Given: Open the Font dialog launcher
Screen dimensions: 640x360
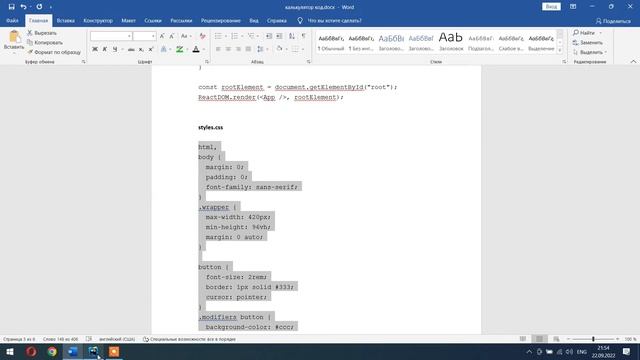Looking at the screenshot, I should point(207,62).
